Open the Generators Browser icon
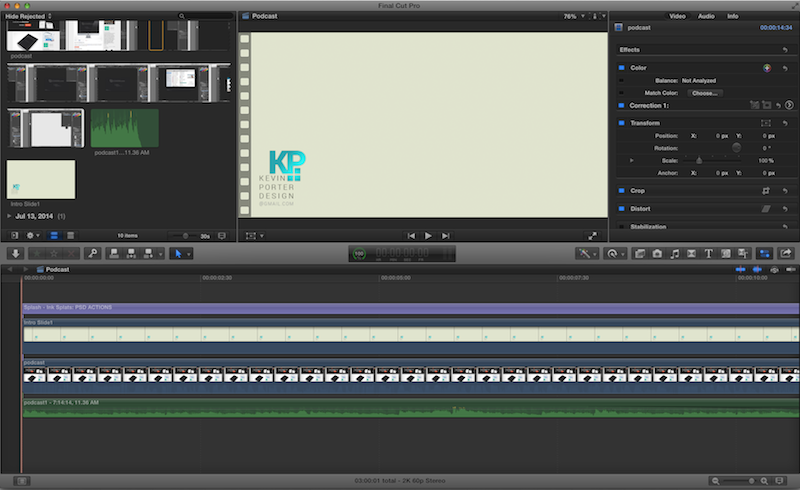Image resolution: width=800 pixels, height=490 pixels. click(x=726, y=254)
